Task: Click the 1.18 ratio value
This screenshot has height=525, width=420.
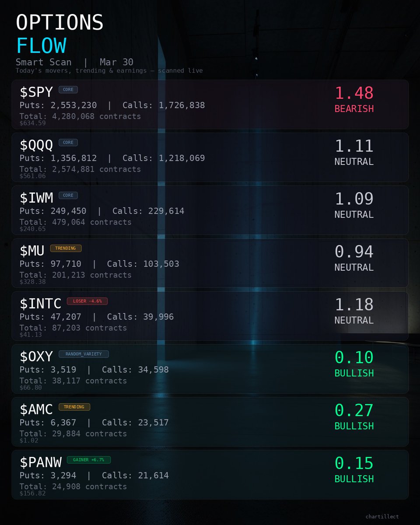Action: [x=354, y=305]
